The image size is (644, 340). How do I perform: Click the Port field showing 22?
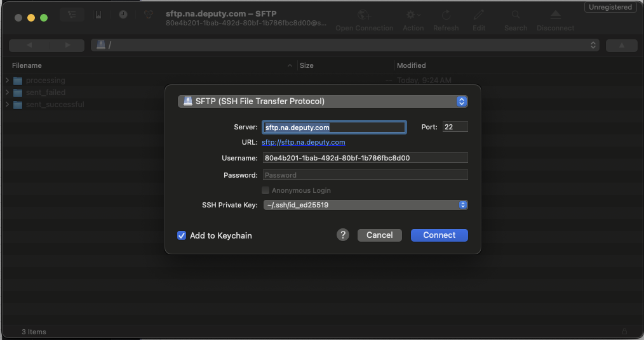point(455,127)
